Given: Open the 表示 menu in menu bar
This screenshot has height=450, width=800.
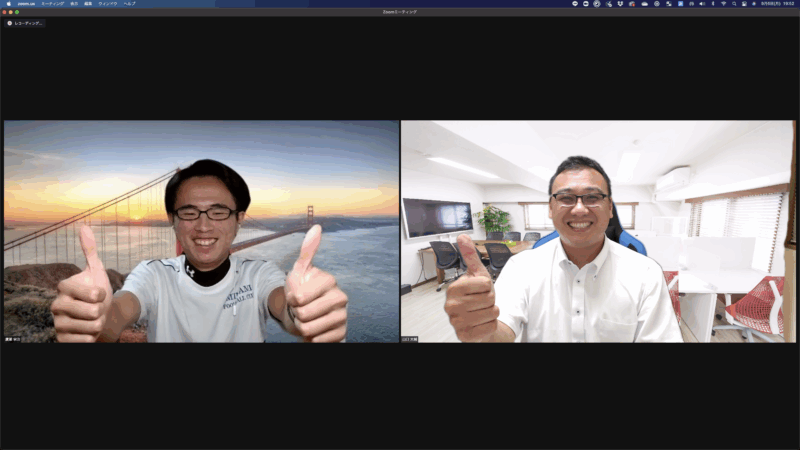Looking at the screenshot, I should click(x=74, y=4).
